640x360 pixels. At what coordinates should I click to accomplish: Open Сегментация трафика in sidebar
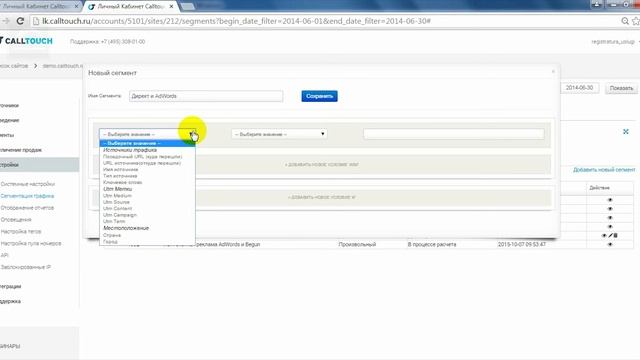tap(27, 196)
